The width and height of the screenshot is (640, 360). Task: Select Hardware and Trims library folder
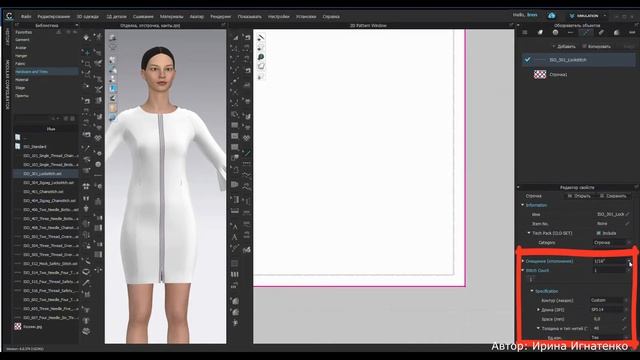click(x=46, y=72)
